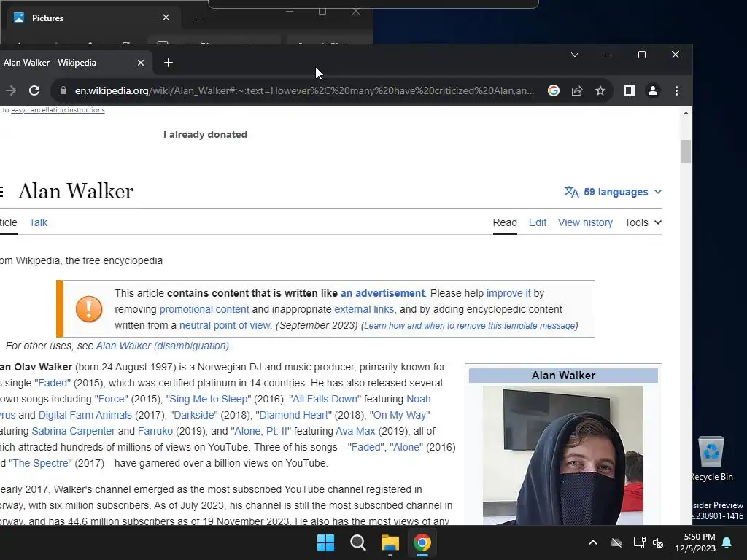Switch to the Talk tab
Viewport: 747px width, 560px height.
point(38,222)
